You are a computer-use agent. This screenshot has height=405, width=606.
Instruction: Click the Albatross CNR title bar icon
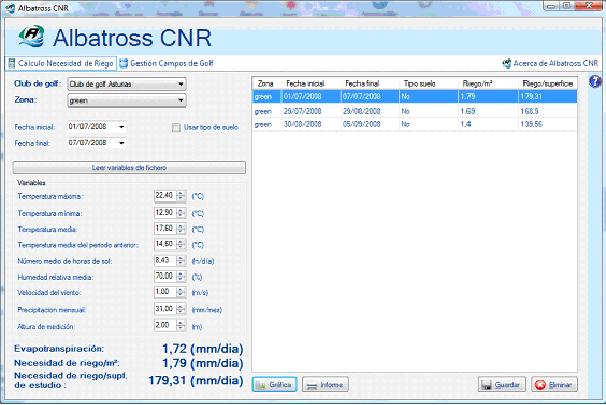10,8
